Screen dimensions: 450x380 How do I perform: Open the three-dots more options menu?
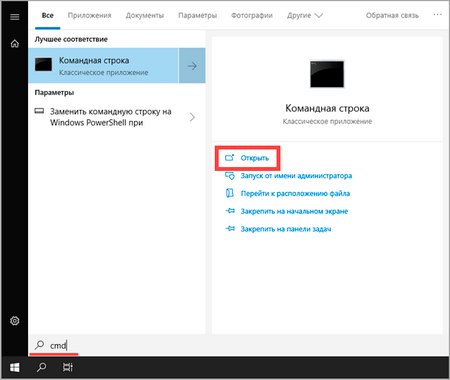(x=437, y=15)
